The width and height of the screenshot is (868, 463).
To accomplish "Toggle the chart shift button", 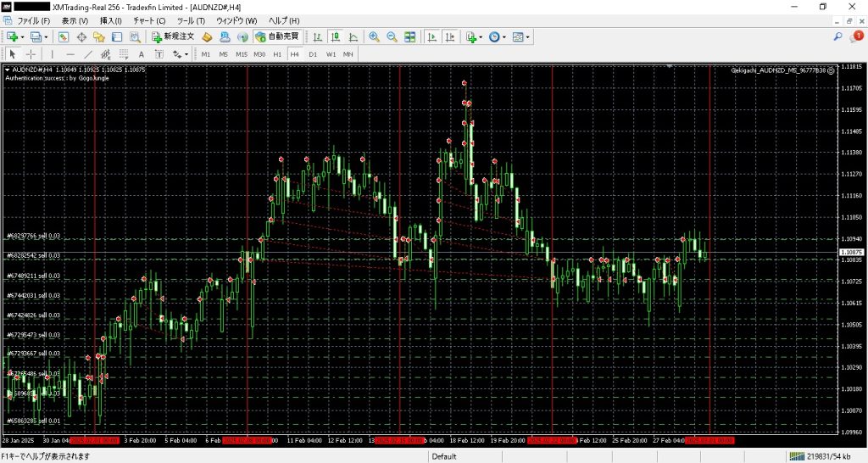I will click(x=450, y=37).
